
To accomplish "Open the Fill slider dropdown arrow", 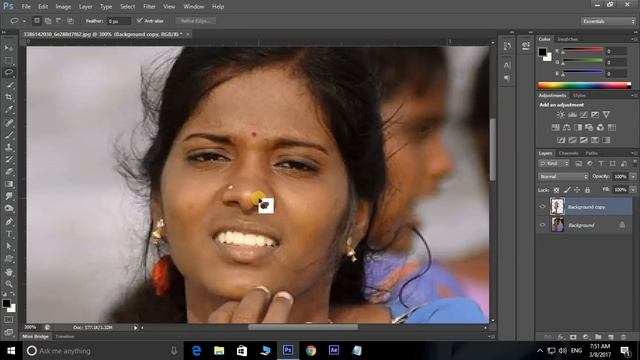I will [x=633, y=190].
